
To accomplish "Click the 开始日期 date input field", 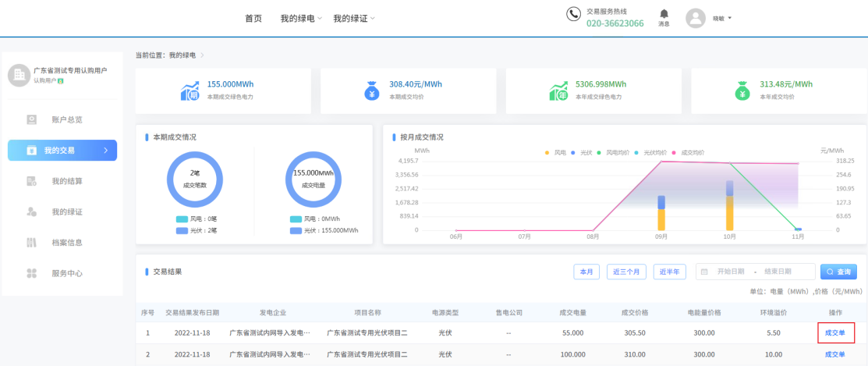I will coord(732,272).
